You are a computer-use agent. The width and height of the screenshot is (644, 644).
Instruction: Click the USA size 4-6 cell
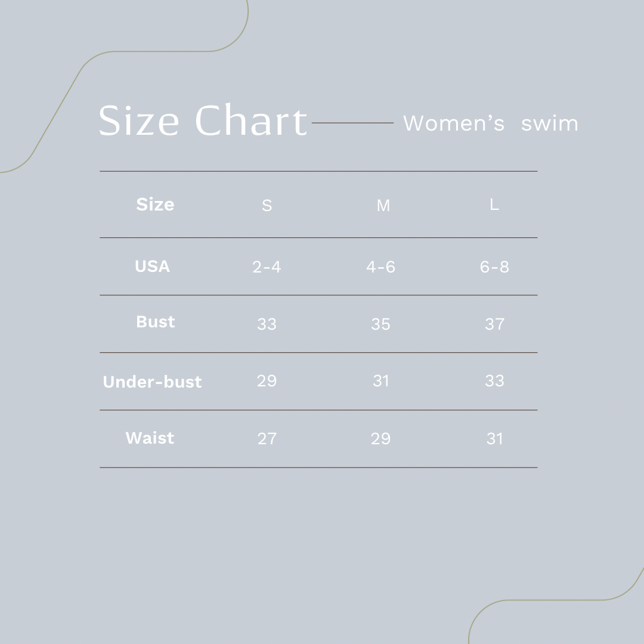point(380,267)
